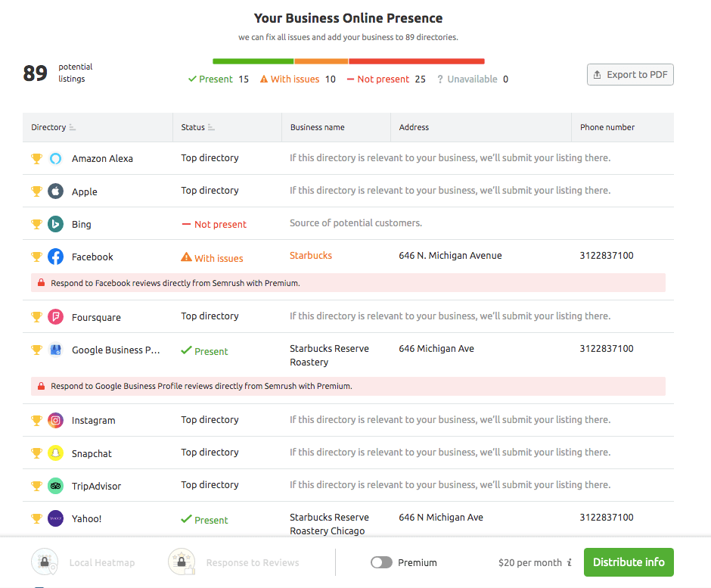
Task: Click the Export to PDF button
Action: [x=630, y=74]
